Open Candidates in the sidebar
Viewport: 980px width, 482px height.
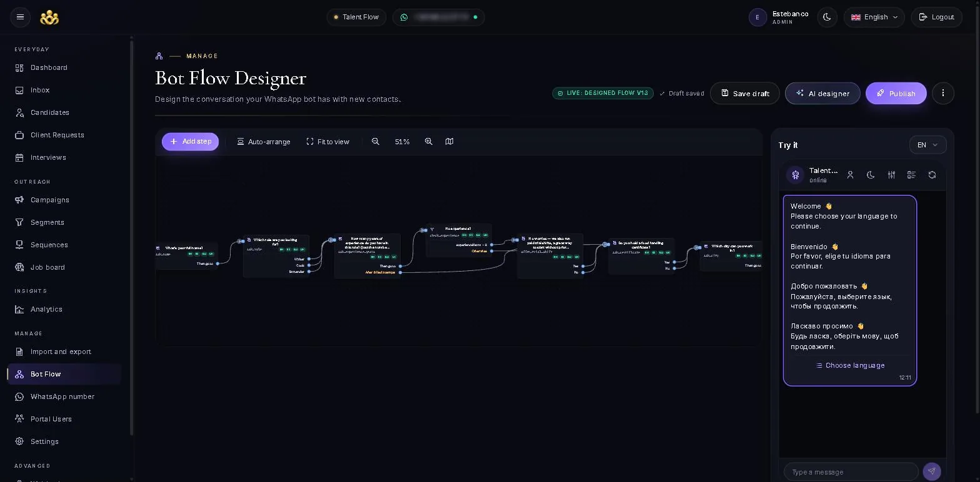[x=64, y=112]
